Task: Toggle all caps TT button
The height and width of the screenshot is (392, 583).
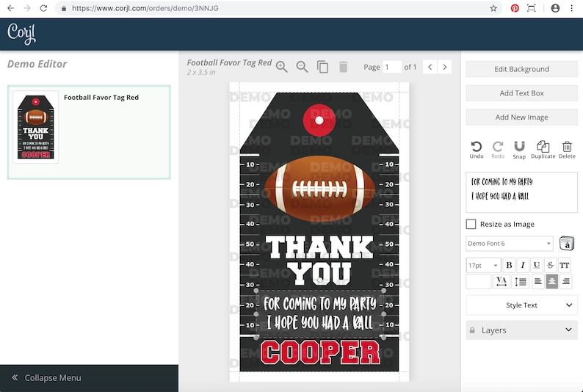Action: [x=565, y=265]
